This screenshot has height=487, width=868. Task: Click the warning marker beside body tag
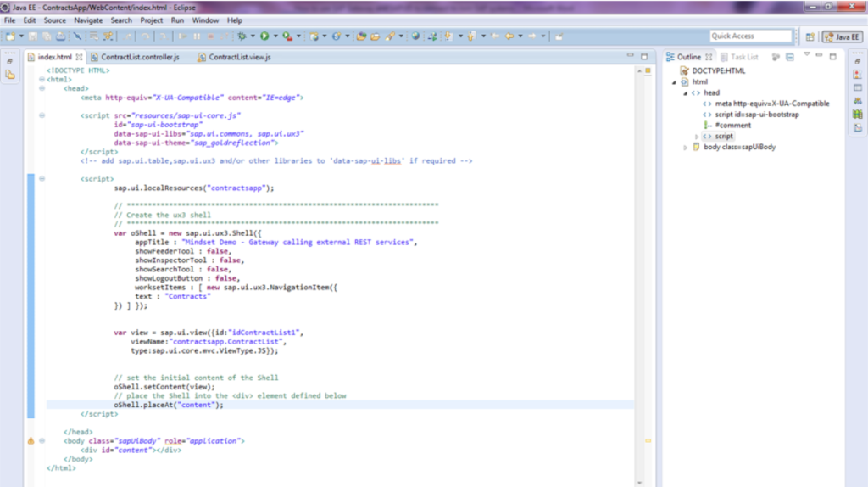31,441
